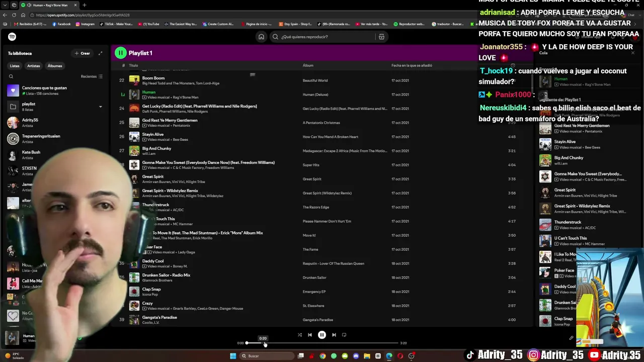
Task: Open the Recientes sort dropdown
Action: coord(92,76)
